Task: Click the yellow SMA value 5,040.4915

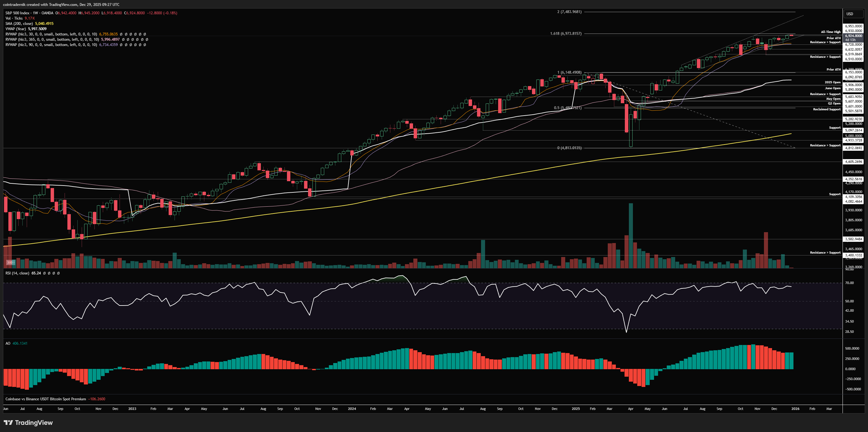Action: (44, 24)
